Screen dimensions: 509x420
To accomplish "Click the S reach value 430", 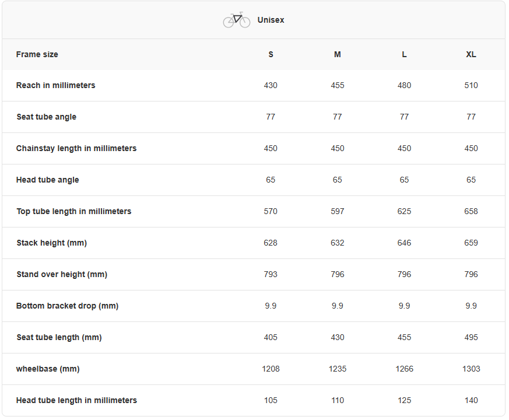I will click(x=271, y=85).
